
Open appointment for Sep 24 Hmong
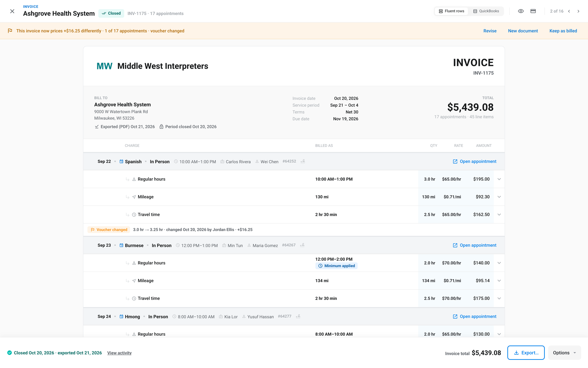(474, 317)
